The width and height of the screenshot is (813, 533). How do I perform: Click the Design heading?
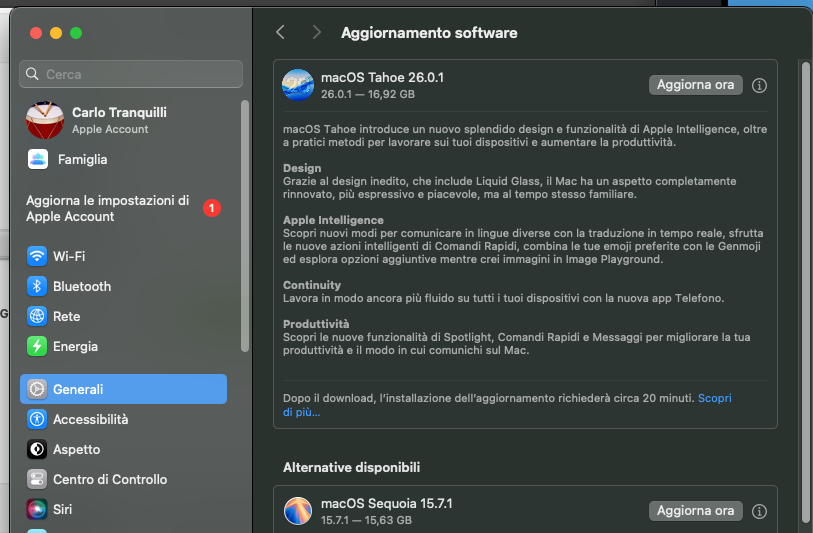302,168
